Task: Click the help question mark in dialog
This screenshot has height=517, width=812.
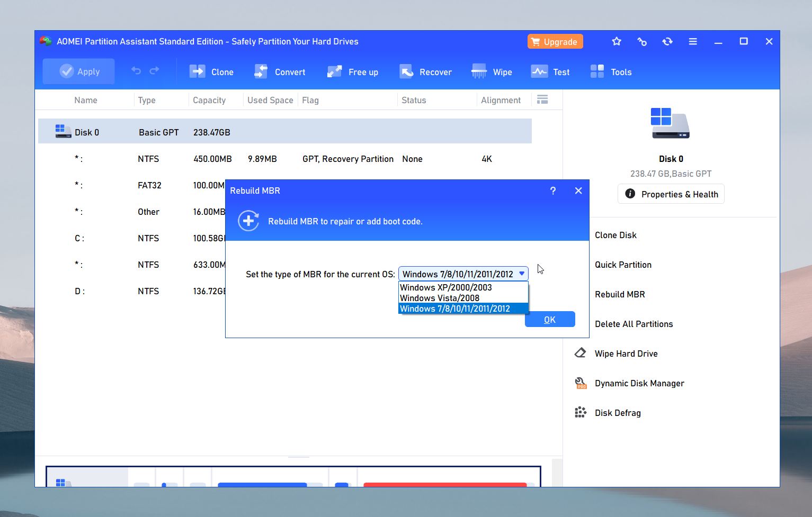Action: pyautogui.click(x=553, y=191)
